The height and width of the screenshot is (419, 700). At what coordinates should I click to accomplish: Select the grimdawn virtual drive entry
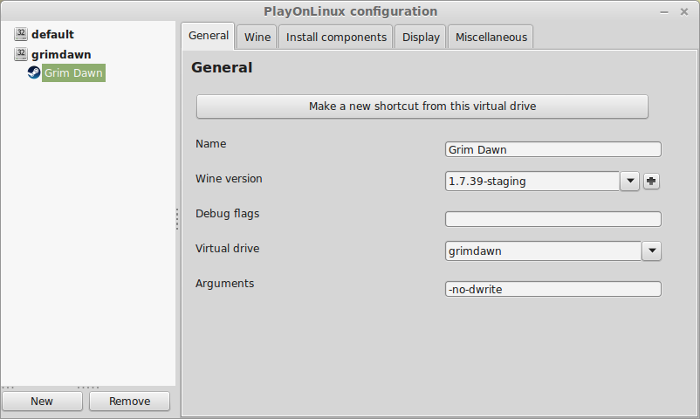click(61, 54)
